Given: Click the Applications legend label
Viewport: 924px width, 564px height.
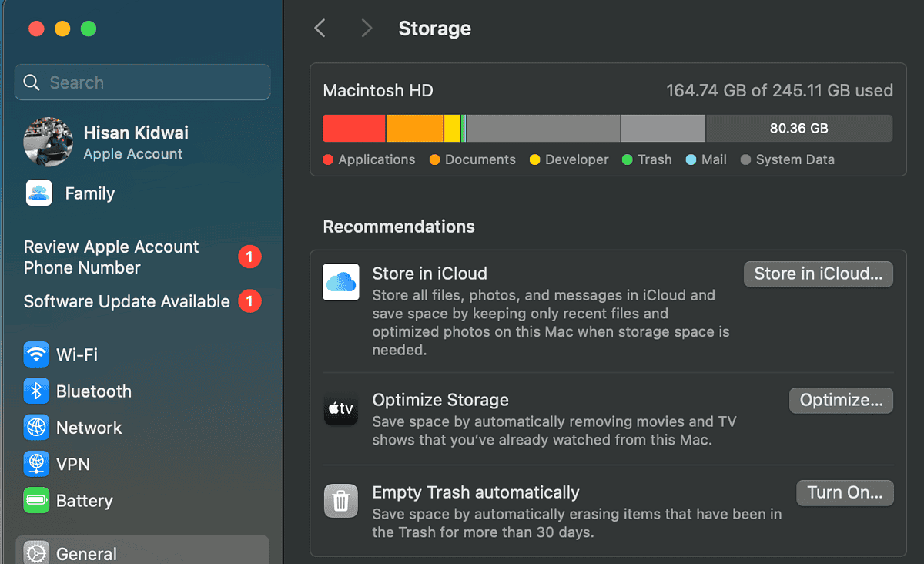Looking at the screenshot, I should pos(377,159).
